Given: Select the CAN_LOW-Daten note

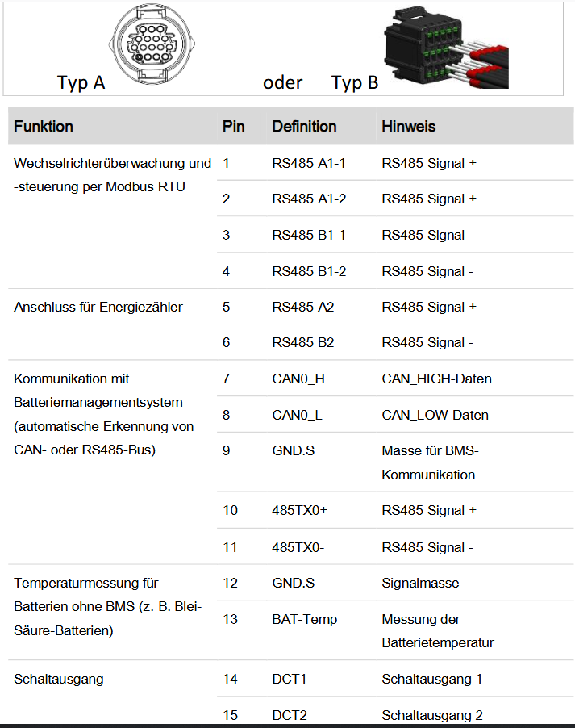Looking at the screenshot, I should (435, 415).
